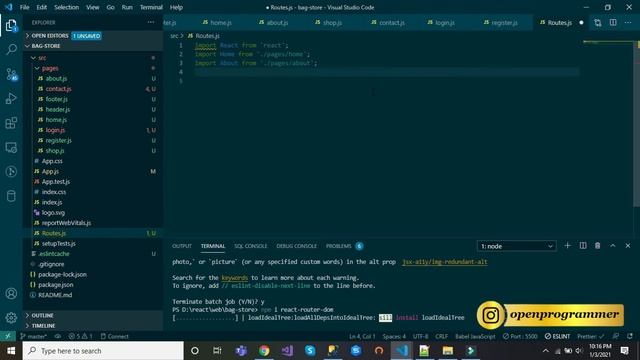Click CRLF end of line selector

click(441, 336)
